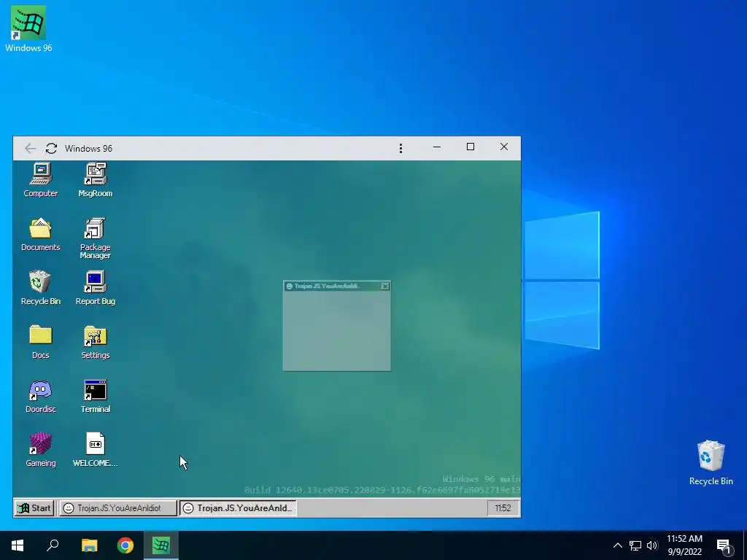Reload the Windows 96 app window
Image resolution: width=747 pixels, height=560 pixels.
pos(52,149)
